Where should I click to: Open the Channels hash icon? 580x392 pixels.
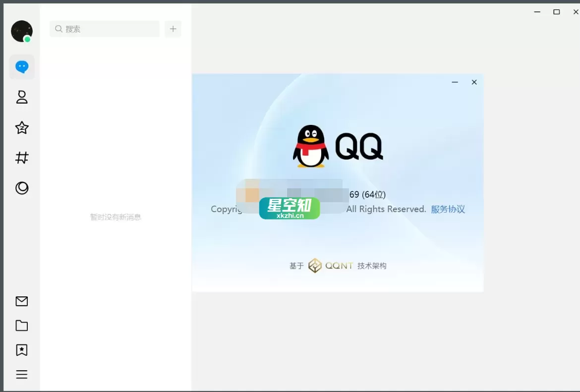[x=21, y=158]
